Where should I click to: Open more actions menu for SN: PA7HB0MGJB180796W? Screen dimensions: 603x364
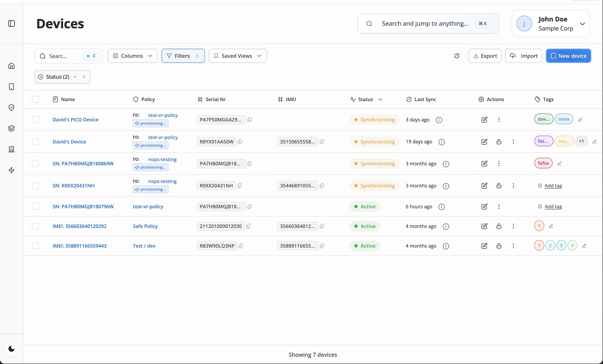(x=499, y=206)
